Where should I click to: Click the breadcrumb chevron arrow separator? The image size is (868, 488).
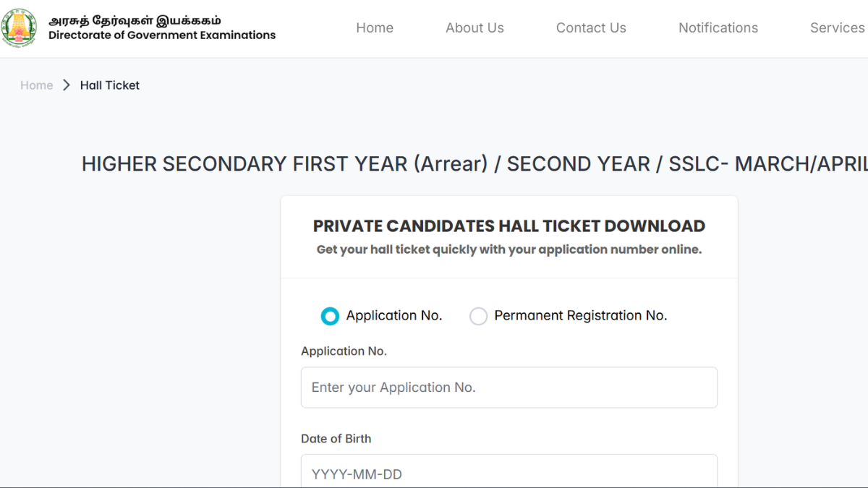pos(67,85)
